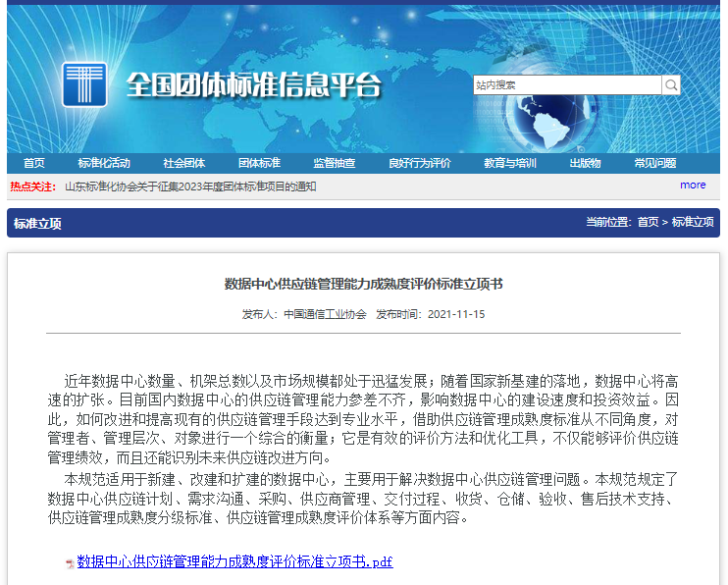Focus the 站内搜索 search field

click(x=567, y=85)
